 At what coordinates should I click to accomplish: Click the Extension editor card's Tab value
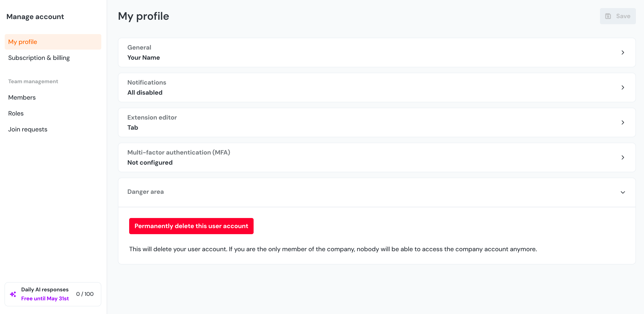click(133, 128)
